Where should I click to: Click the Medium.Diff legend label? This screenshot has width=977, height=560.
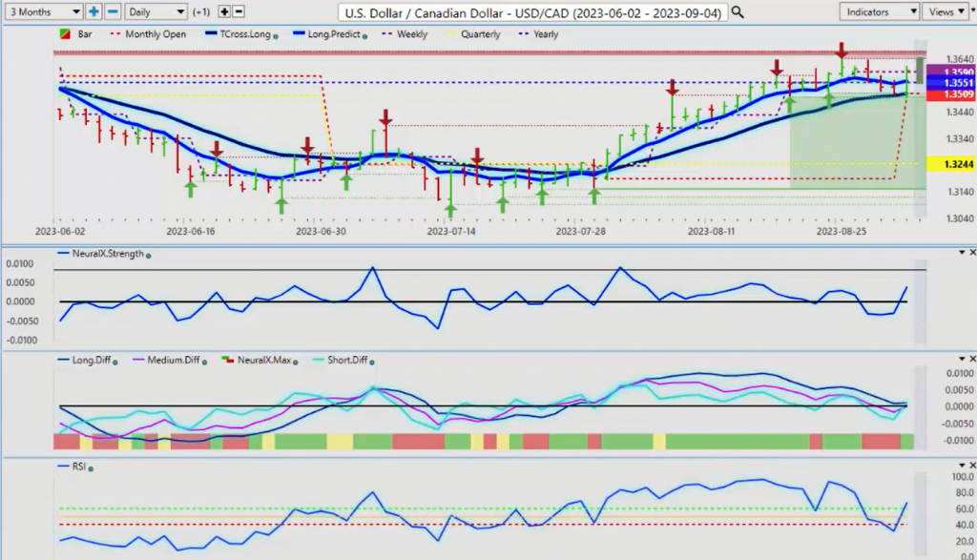click(x=174, y=360)
